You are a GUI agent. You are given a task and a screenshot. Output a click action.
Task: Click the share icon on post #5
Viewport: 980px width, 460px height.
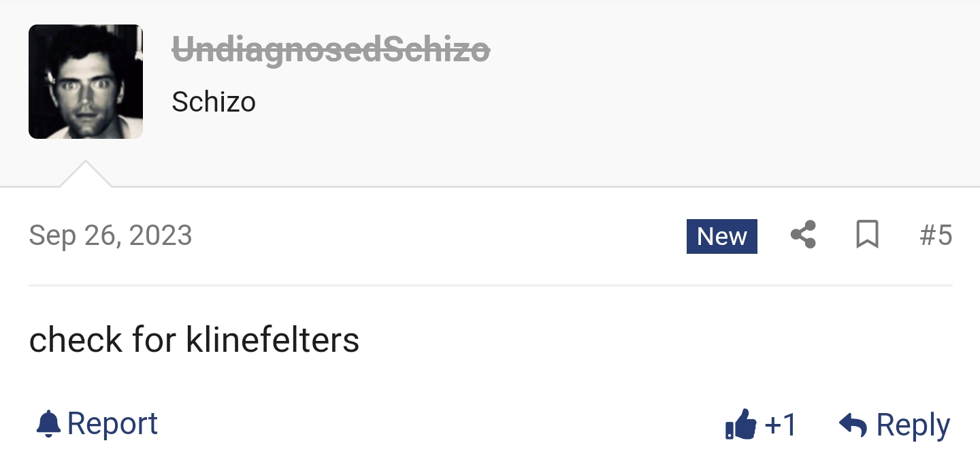click(x=803, y=235)
